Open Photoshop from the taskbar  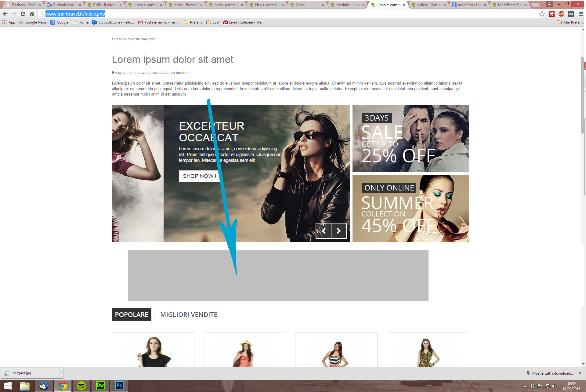point(119,386)
